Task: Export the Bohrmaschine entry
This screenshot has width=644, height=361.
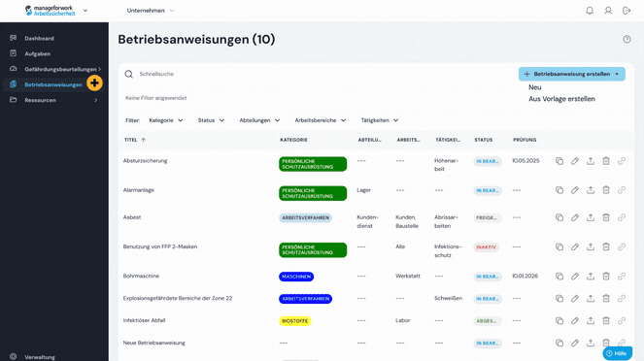Action: pos(591,276)
